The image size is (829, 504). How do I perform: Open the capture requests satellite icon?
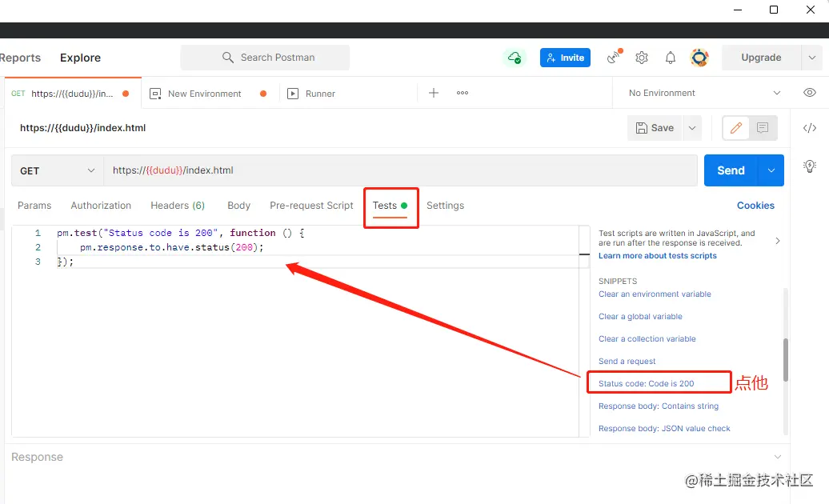[615, 57]
